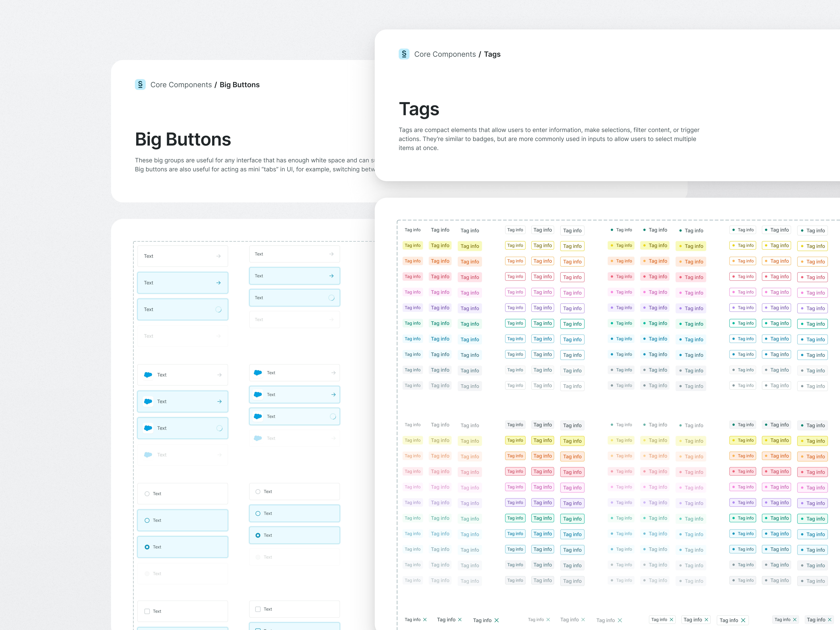This screenshot has height=630, width=840.
Task: Open Core Components breadcrumb in Big Buttons card
Action: (x=181, y=85)
